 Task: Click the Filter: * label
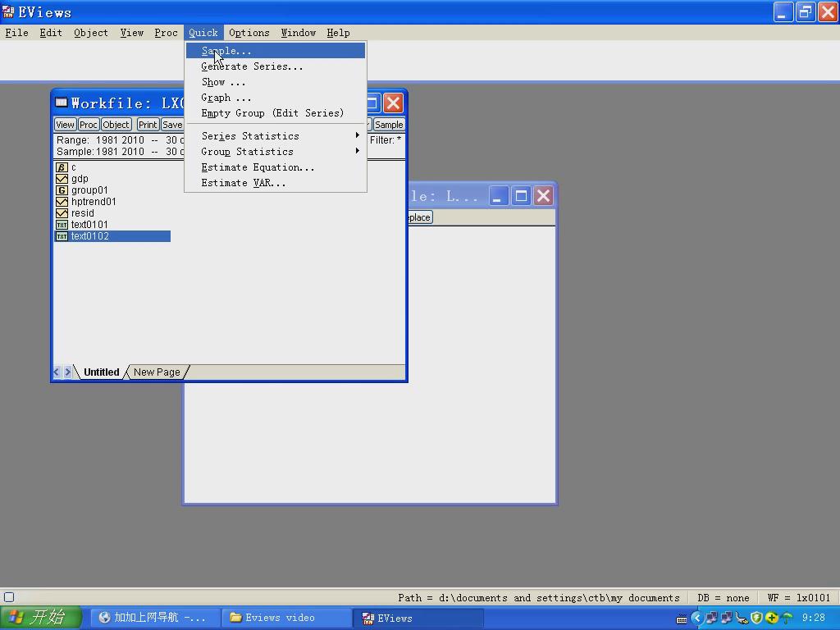[x=386, y=139]
